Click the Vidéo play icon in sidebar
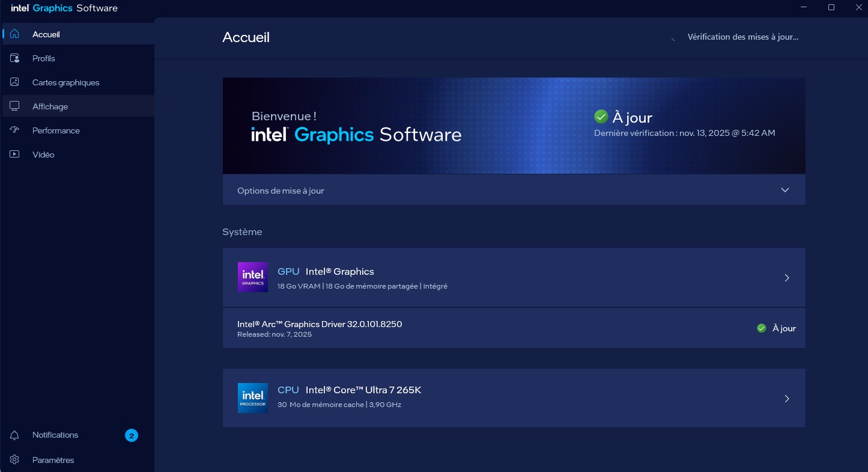Image resolution: width=868 pixels, height=472 pixels. [14, 155]
